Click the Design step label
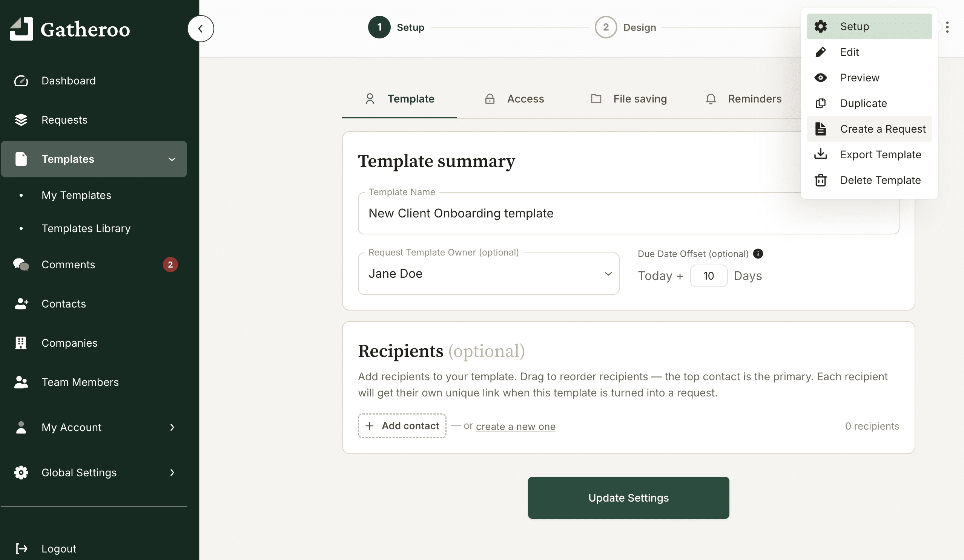Screen dimensions: 964x560 point(640,28)
